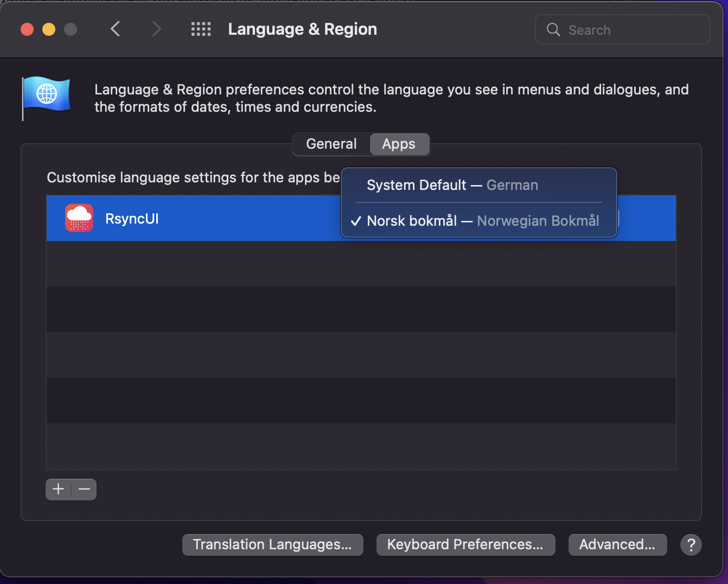Screen dimensions: 728x584
Task: Click the back navigation chevron
Action: coord(115,29)
